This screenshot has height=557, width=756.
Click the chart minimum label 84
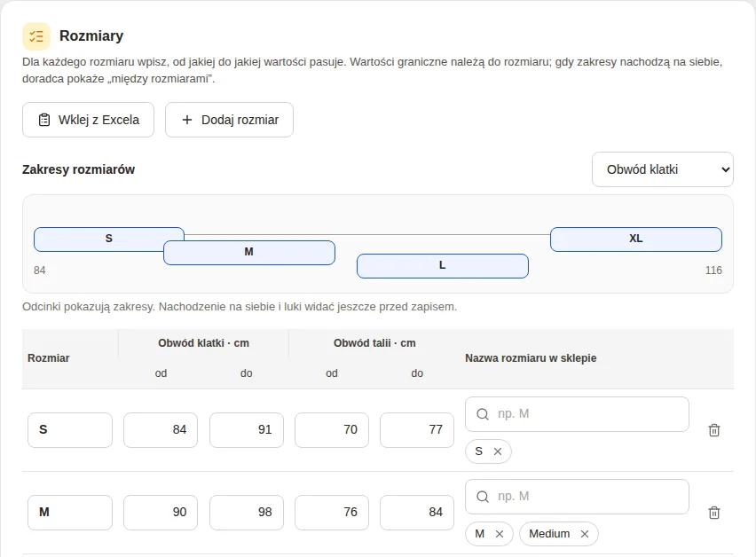coord(40,271)
